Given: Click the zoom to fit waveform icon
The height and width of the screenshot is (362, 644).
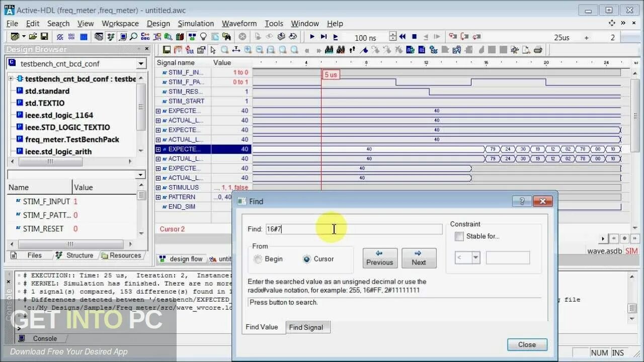Looking at the screenshot, I should pos(271,50).
